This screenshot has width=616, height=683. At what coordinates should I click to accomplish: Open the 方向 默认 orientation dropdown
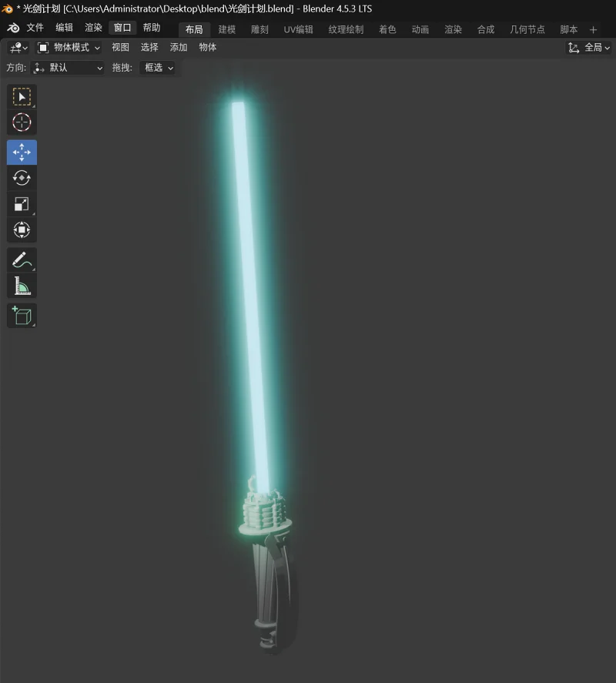69,68
